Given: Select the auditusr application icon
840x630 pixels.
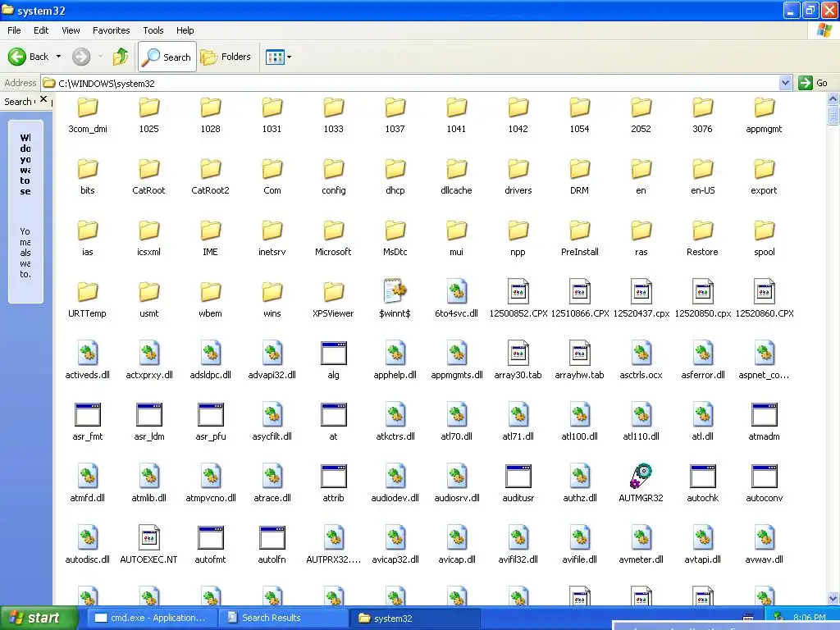Looking at the screenshot, I should (518, 477).
